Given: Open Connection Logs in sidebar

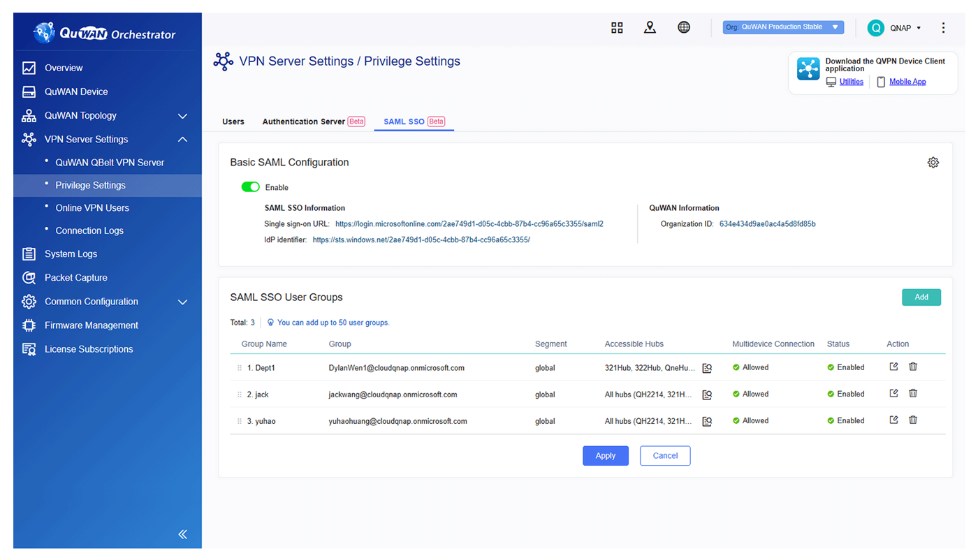Looking at the screenshot, I should tap(89, 230).
